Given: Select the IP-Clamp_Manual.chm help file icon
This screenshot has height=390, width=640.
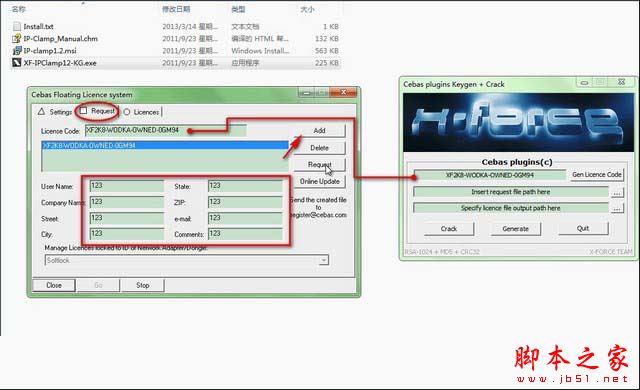Looking at the screenshot, I should 17,39.
